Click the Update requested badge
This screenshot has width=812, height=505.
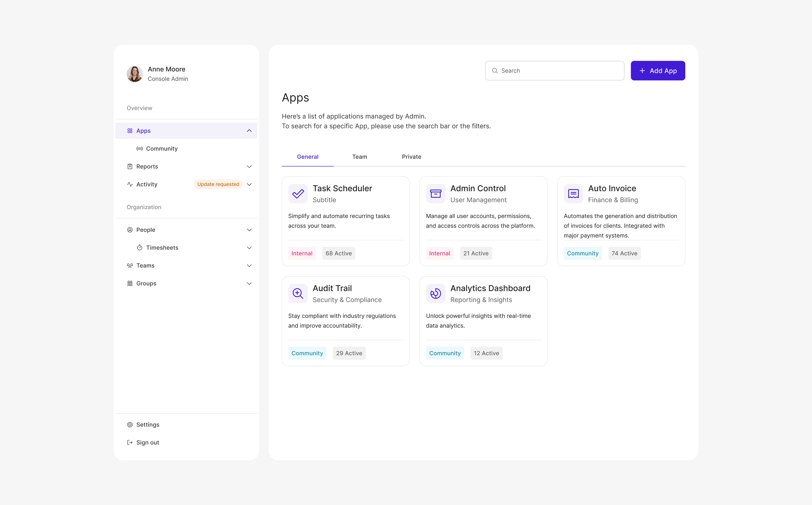218,184
